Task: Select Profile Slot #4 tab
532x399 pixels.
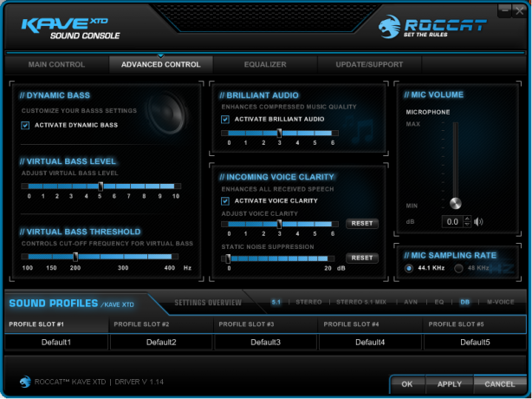Action: point(370,324)
